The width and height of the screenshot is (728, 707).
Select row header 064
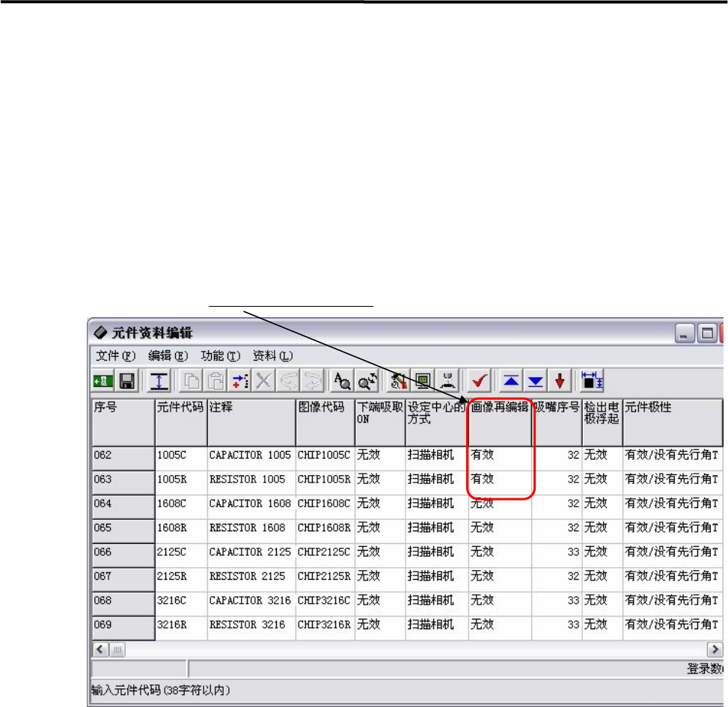pyautogui.click(x=123, y=506)
